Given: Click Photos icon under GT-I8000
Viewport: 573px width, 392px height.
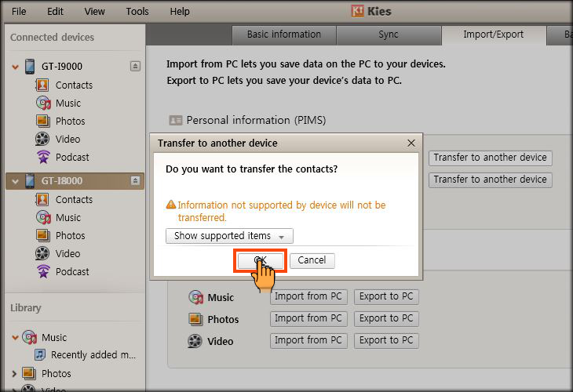Looking at the screenshot, I should click(x=42, y=236).
